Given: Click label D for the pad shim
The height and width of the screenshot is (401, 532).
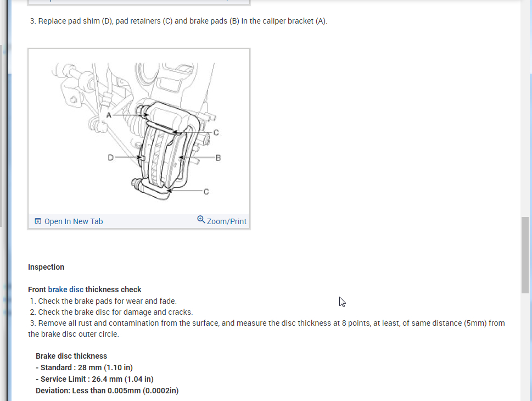Looking at the screenshot, I should pos(110,158).
